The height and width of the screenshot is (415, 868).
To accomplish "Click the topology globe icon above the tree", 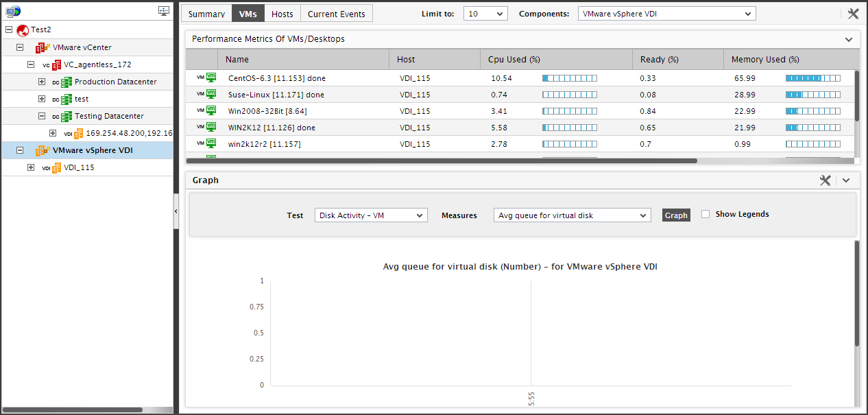I will tap(13, 11).
